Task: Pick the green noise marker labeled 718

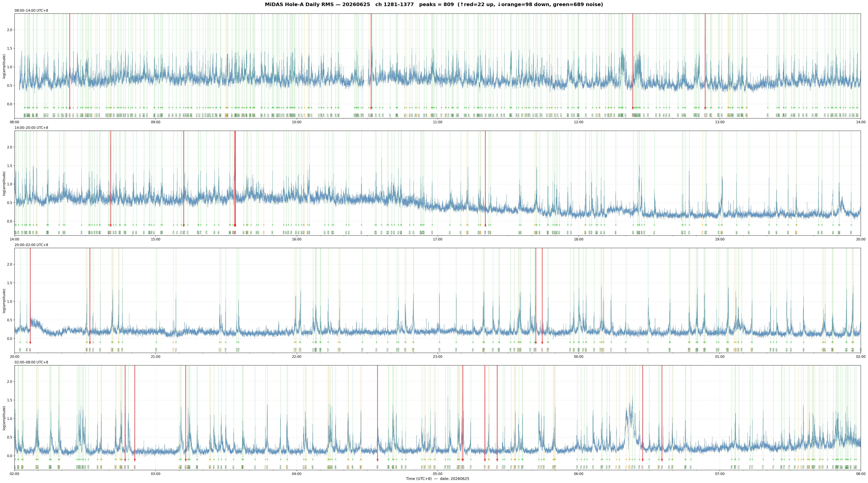Action: 471,459
